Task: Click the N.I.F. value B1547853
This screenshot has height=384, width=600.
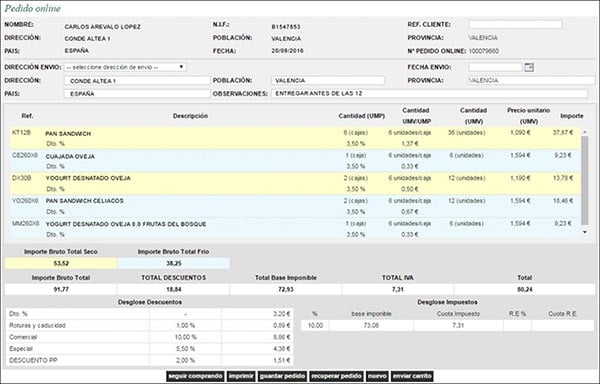Action: [286, 27]
